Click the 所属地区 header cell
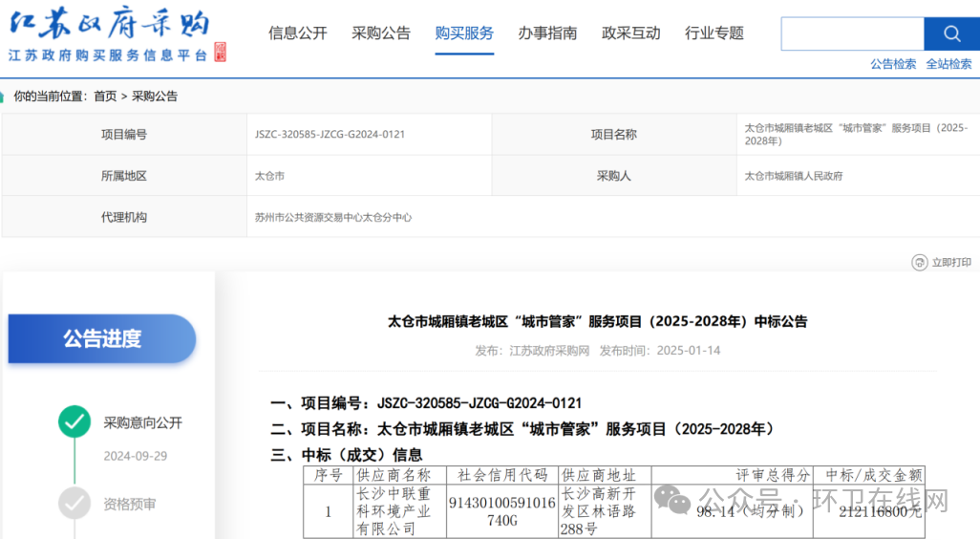980x540 pixels. tap(124, 176)
